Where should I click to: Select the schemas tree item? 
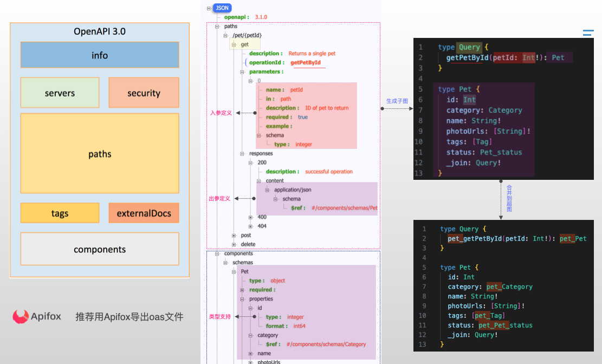(242, 263)
